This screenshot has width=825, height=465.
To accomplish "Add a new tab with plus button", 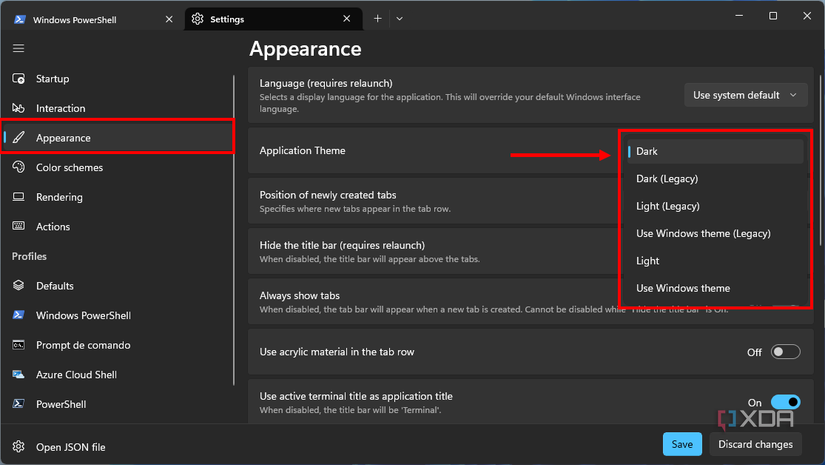I will (377, 18).
